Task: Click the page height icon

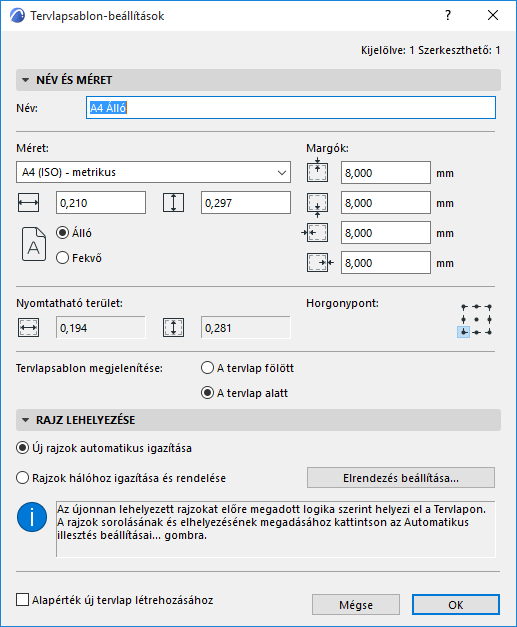Action: pos(174,203)
